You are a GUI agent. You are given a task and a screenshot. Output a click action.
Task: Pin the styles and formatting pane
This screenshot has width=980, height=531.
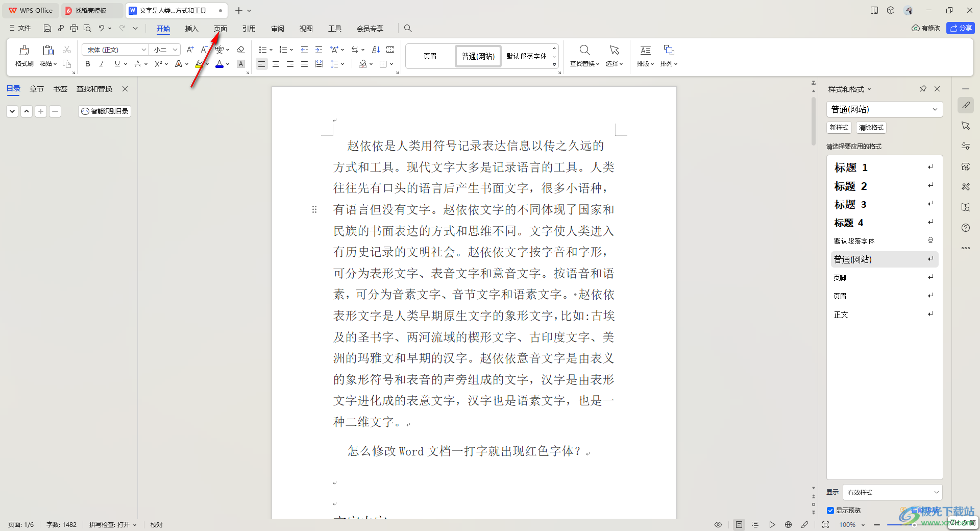coord(923,89)
